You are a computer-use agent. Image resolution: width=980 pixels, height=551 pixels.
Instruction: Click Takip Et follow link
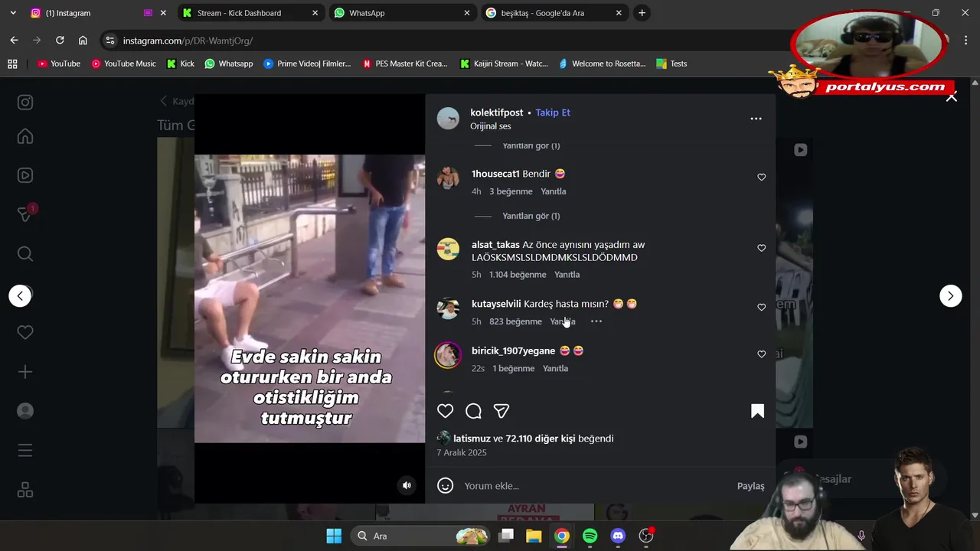click(553, 112)
